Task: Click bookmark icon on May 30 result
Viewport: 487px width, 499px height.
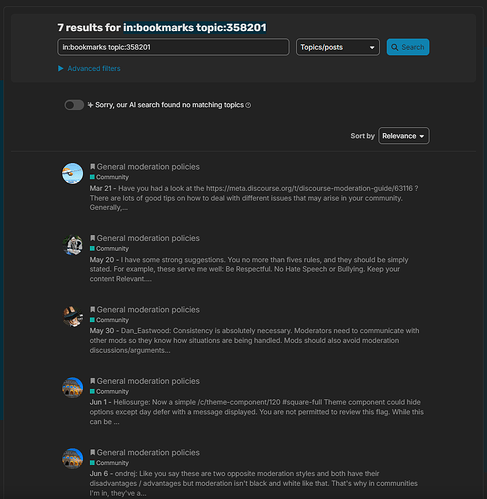Action: tap(93, 309)
